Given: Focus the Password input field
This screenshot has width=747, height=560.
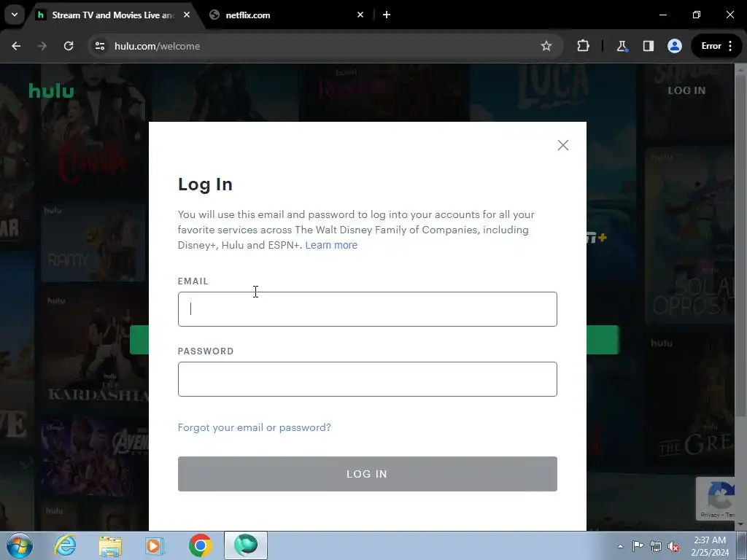Looking at the screenshot, I should (x=368, y=379).
